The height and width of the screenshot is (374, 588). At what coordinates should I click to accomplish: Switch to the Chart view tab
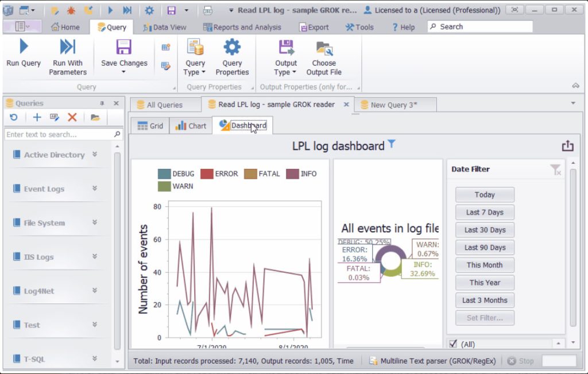pyautogui.click(x=191, y=126)
